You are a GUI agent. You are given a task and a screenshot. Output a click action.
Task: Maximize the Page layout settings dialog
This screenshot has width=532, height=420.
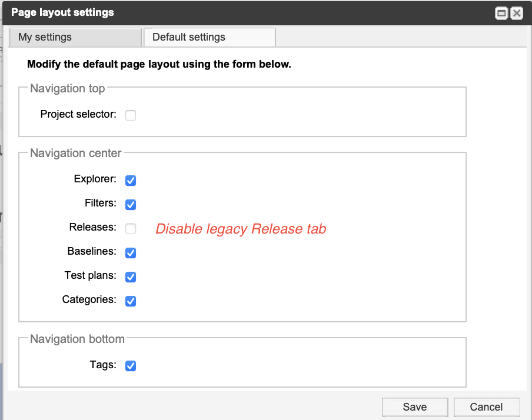click(x=501, y=13)
